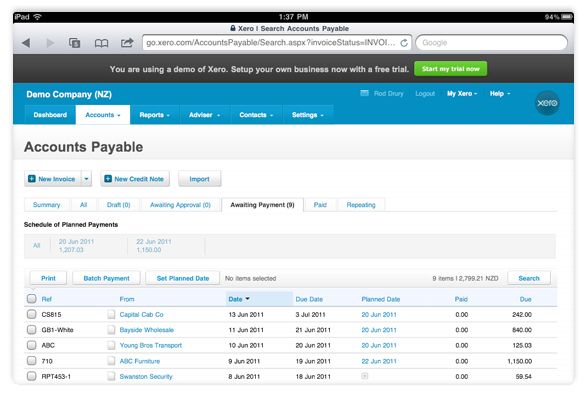This screenshot has height=395, width=586.
Task: Click the New Invoice button
Action: point(53,179)
